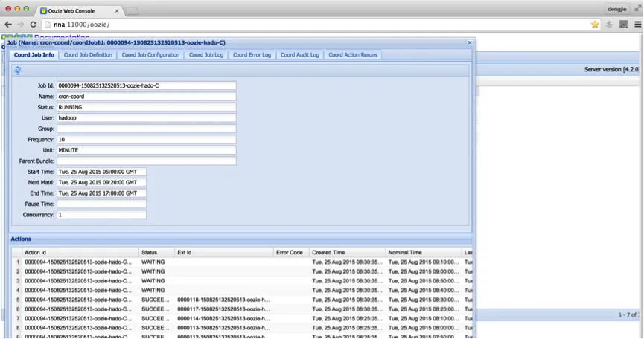Open the Chrome hamburger menu
The width and height of the screenshot is (644, 339).
tap(638, 25)
